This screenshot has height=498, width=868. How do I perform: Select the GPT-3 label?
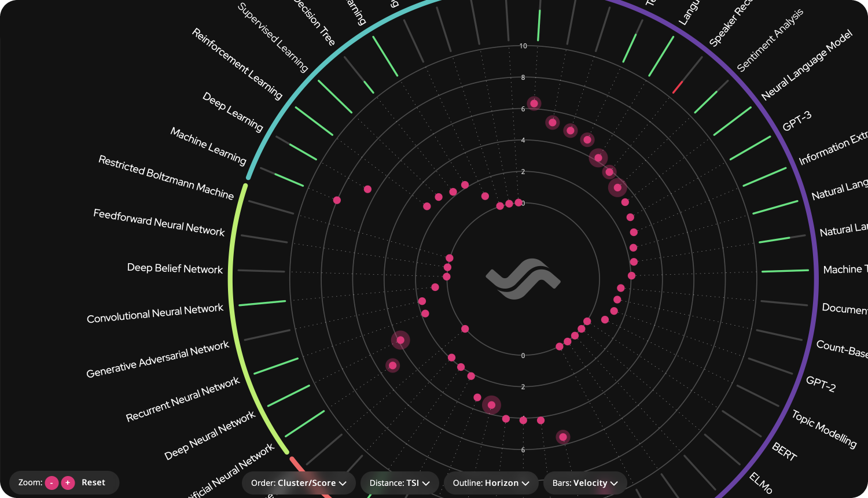[x=797, y=121]
